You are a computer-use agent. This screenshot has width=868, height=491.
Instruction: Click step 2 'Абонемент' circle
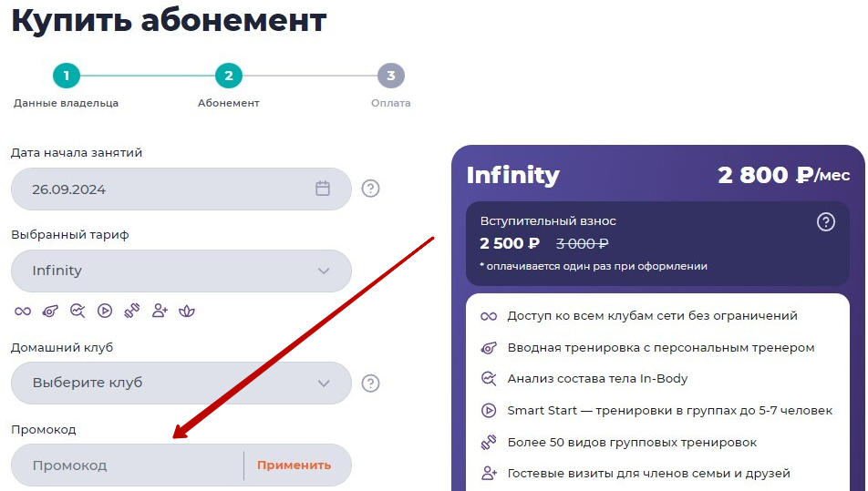point(229,76)
